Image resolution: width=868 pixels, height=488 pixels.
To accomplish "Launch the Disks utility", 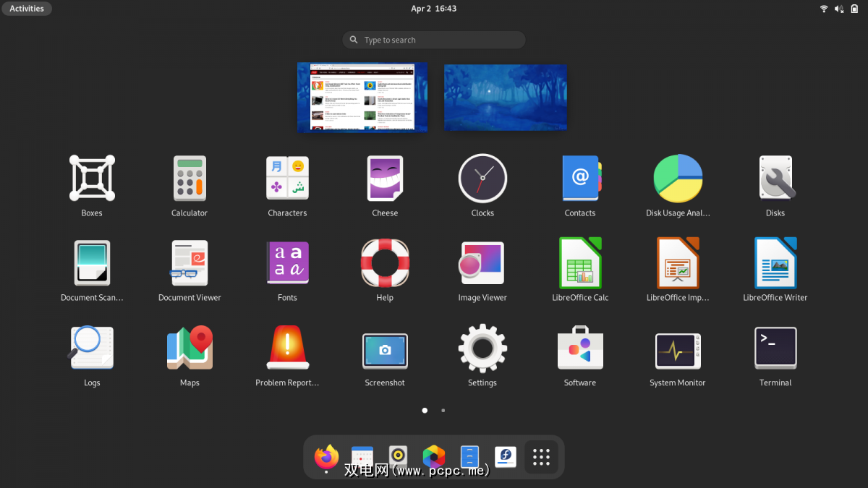I will (x=775, y=178).
